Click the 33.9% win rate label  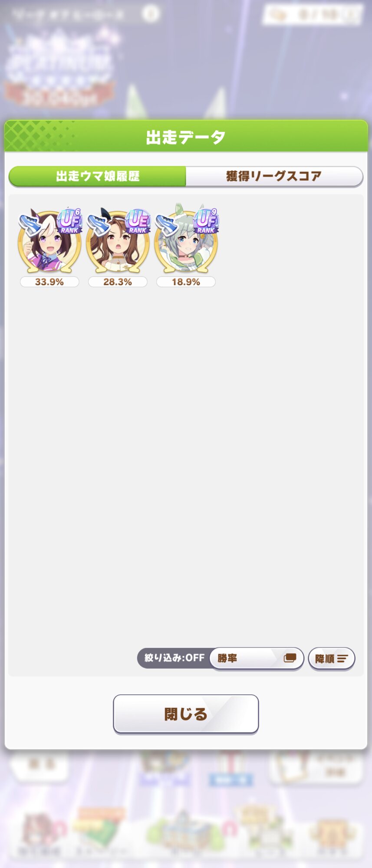click(49, 282)
